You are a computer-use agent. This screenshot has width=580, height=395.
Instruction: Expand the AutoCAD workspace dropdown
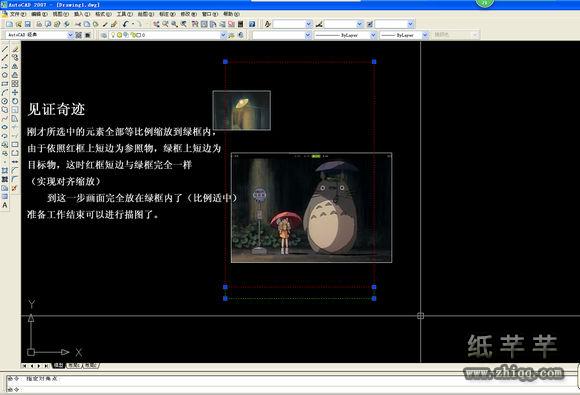coord(70,35)
